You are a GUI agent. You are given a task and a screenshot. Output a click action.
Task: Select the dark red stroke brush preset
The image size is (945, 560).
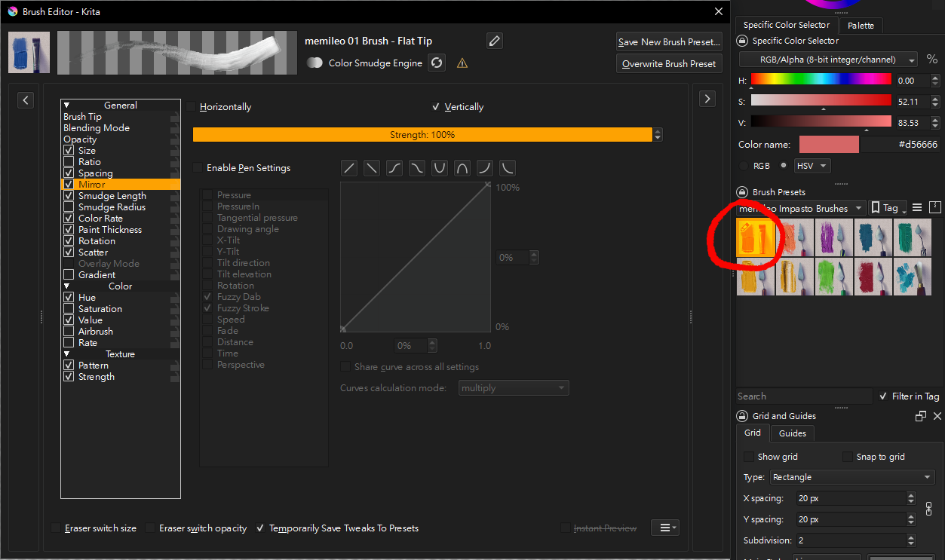873,277
